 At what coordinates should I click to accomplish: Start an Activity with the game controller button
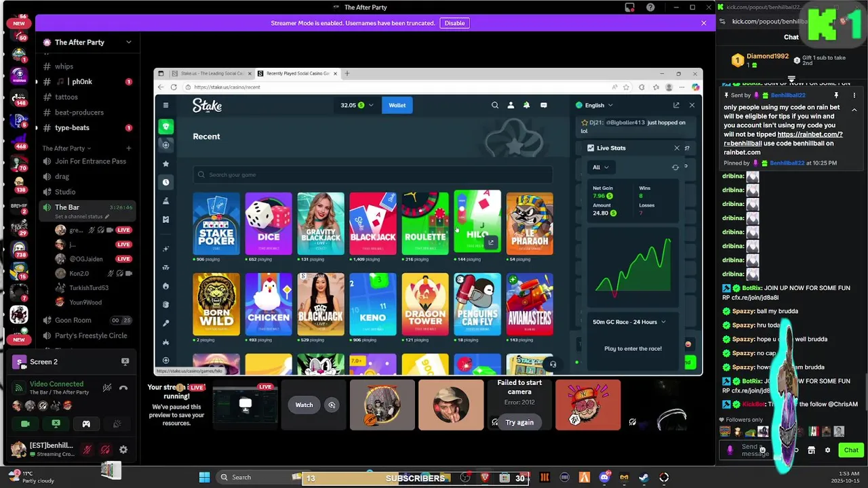86,424
